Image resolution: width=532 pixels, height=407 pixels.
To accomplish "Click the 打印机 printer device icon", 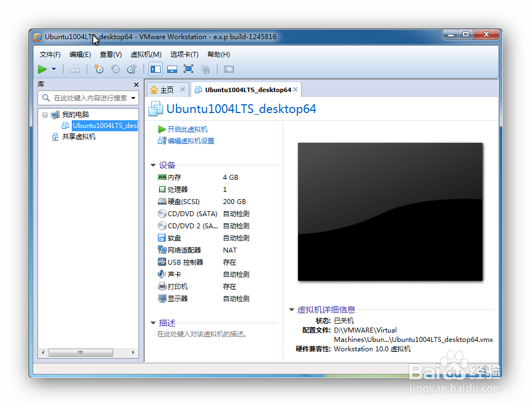I will click(x=162, y=286).
